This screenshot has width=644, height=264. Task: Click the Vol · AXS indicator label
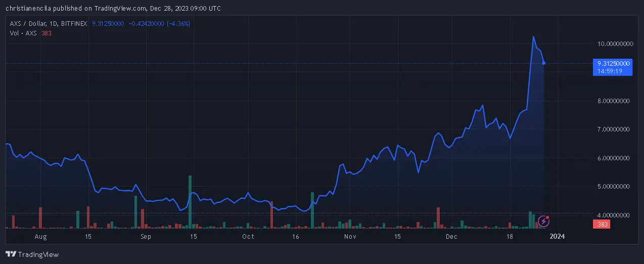(24, 33)
